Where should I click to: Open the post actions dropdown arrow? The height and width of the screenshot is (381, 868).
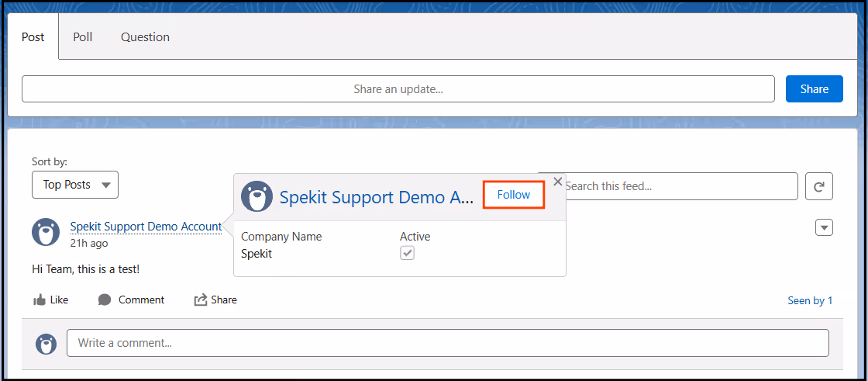pos(825,227)
